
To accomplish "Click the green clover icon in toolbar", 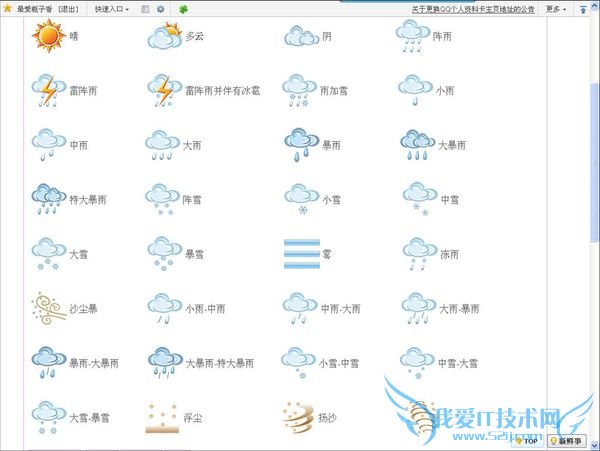I will coord(183,9).
